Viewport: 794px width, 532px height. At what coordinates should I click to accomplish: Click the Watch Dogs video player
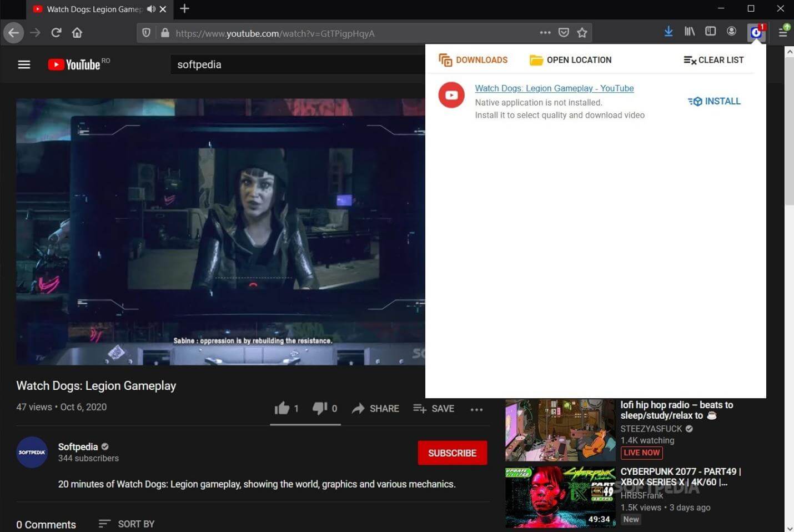(x=220, y=232)
